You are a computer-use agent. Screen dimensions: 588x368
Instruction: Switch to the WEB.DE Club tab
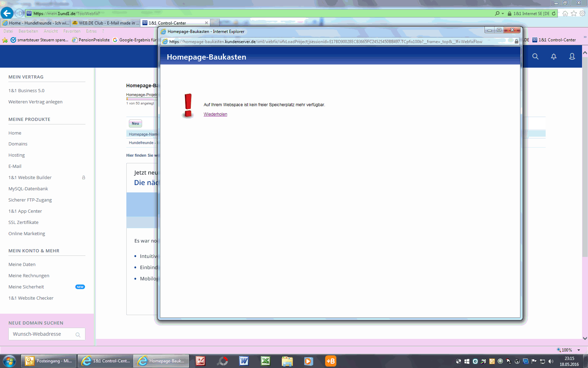(106, 23)
